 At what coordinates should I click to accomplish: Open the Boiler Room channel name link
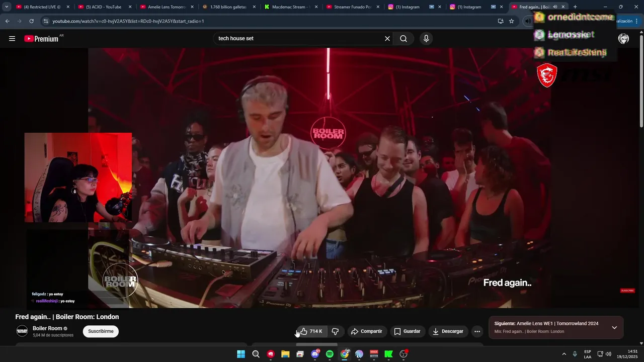tap(47, 328)
